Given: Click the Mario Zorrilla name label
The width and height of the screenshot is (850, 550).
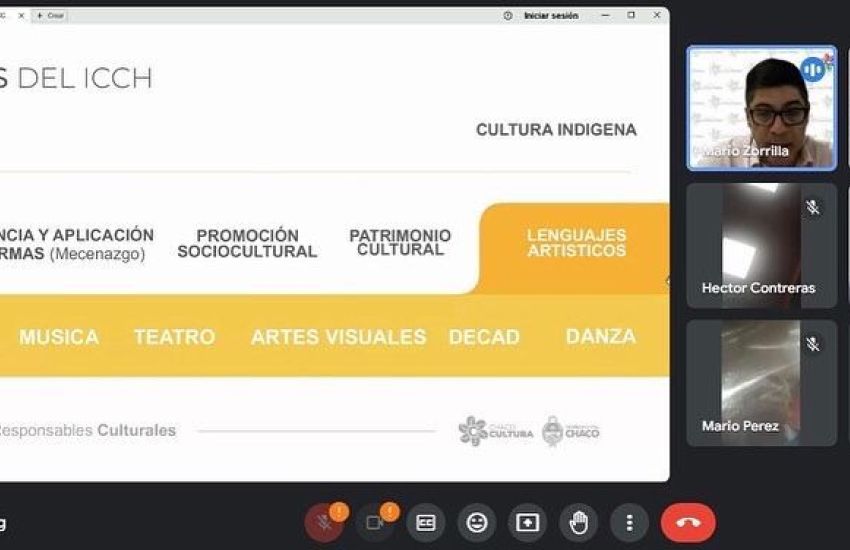Looking at the screenshot, I should tap(746, 151).
